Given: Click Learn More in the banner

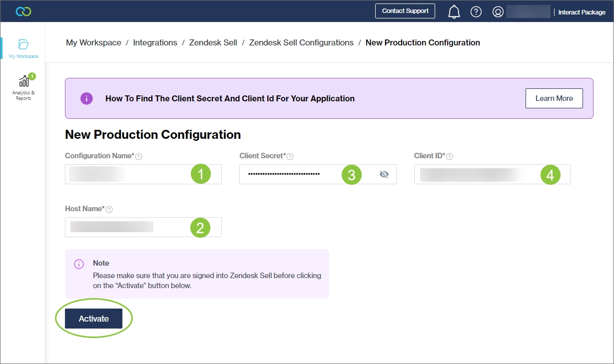Looking at the screenshot, I should [554, 98].
